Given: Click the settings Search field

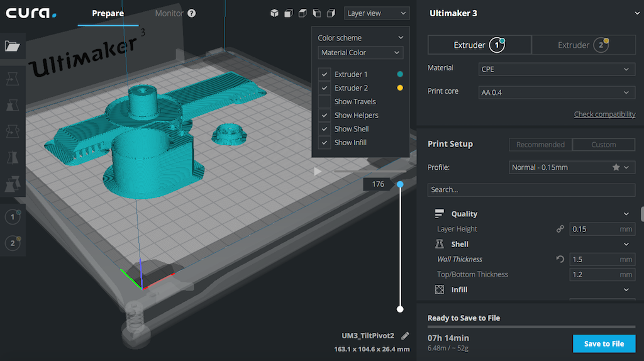Looking at the screenshot, I should (x=531, y=190).
